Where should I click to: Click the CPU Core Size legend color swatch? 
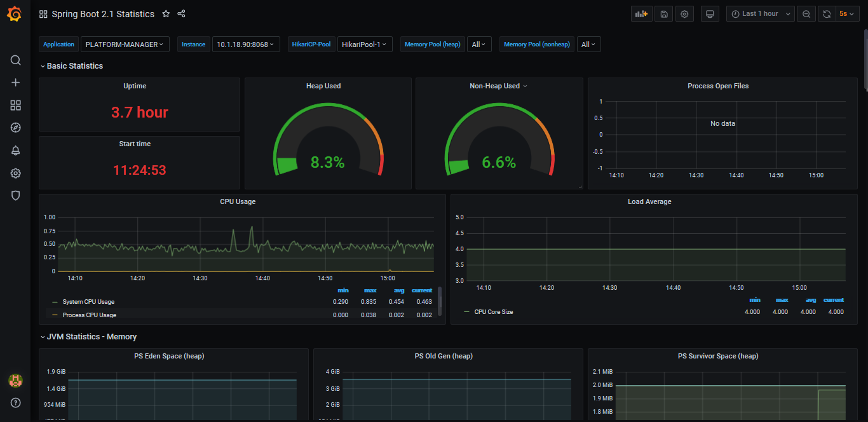coord(467,312)
